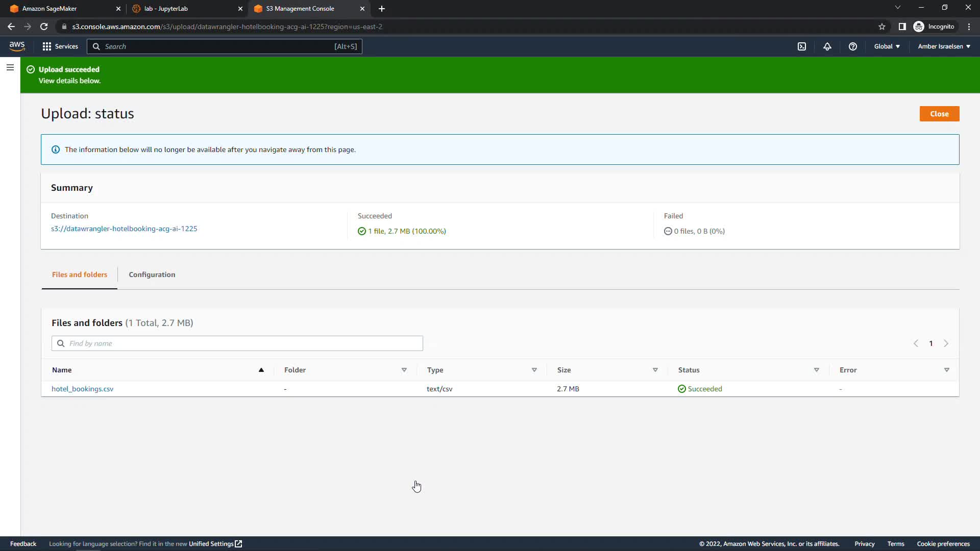
Task: Open the help question mark icon
Action: pos(852,46)
